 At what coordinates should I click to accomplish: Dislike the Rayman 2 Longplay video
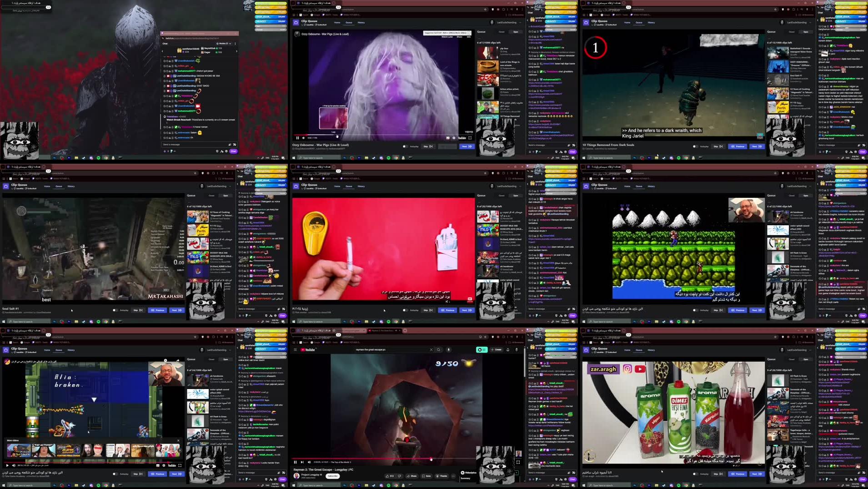tap(400, 476)
